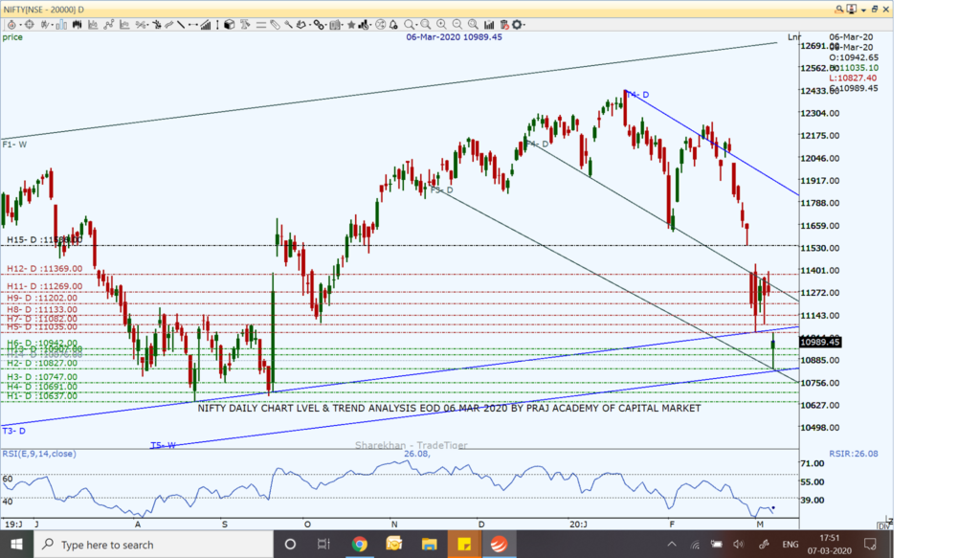Open the magnifier zoom dropdown arrow

(416, 25)
